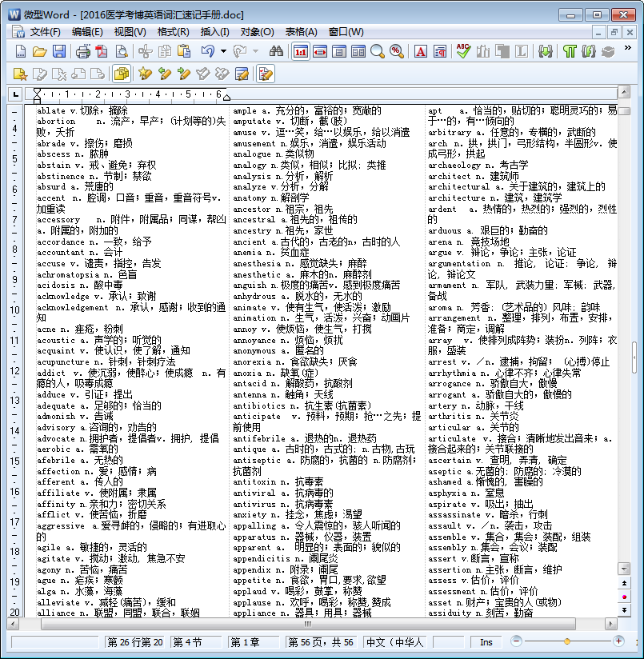Toggle the 1:1 actual size view
The height and width of the screenshot is (659, 644).
pos(300,51)
